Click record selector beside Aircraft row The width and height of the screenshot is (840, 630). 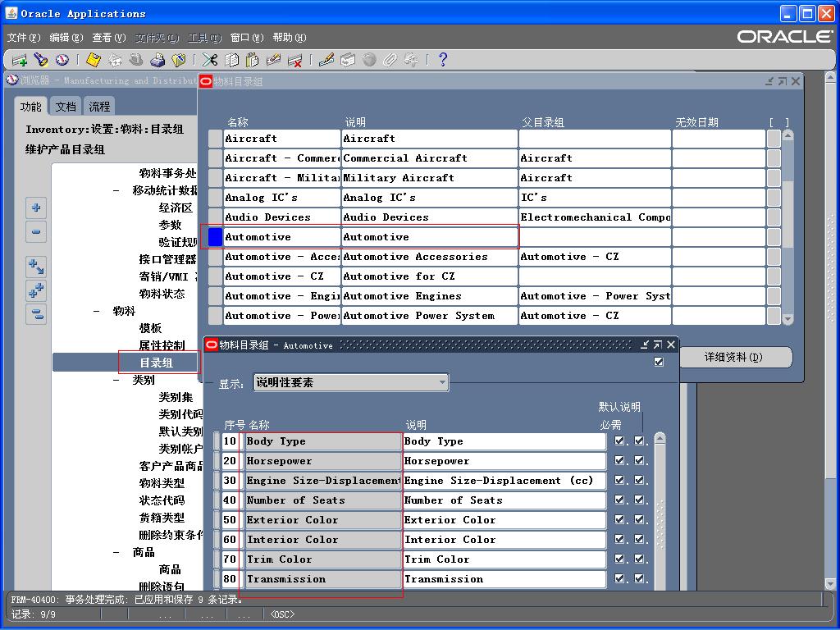coord(216,138)
